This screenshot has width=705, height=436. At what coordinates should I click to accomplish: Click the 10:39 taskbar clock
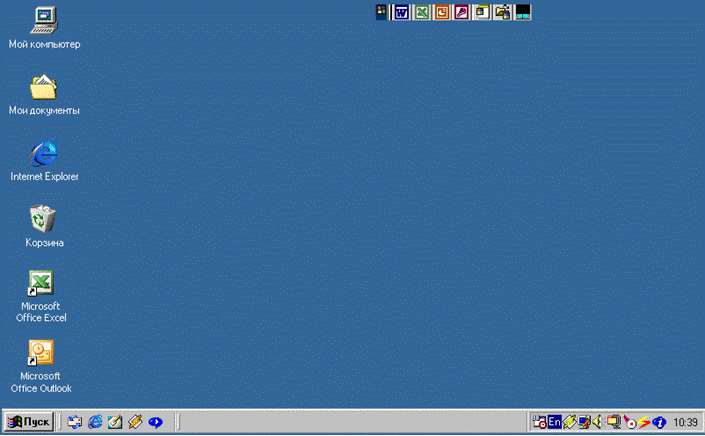pos(686,422)
